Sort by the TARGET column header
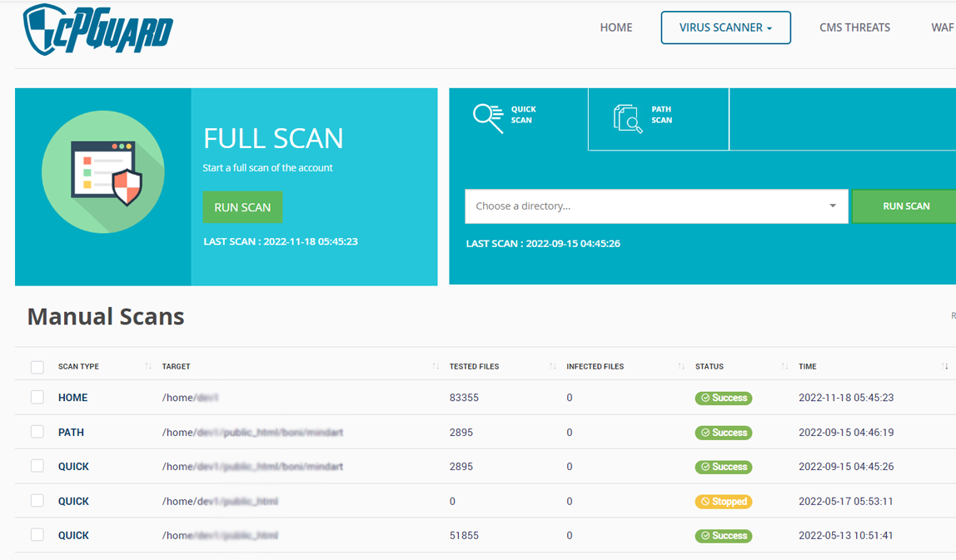The image size is (956, 560). [177, 366]
